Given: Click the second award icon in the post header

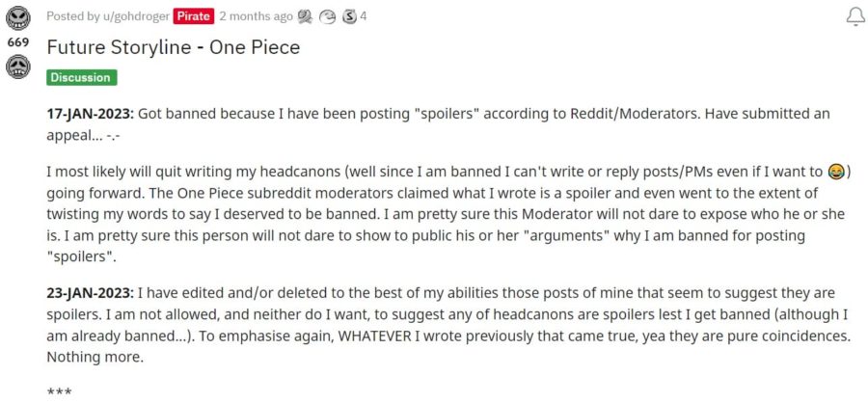Looking at the screenshot, I should pyautogui.click(x=329, y=16).
